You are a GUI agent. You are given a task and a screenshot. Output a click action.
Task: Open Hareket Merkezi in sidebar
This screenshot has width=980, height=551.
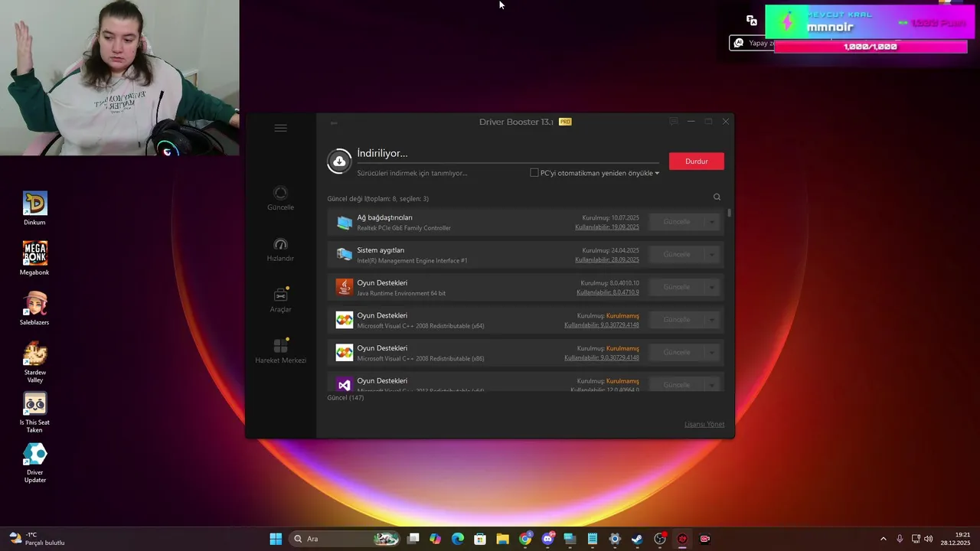[x=280, y=351]
